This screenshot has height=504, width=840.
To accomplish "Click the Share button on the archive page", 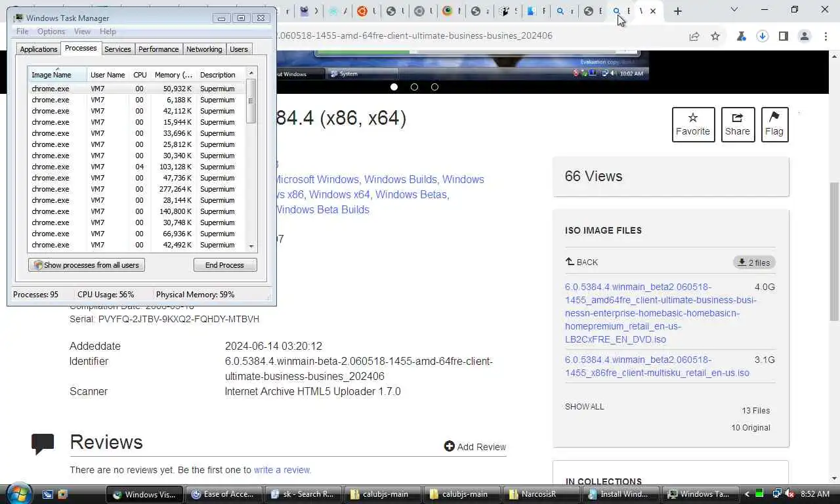I will 738,124.
